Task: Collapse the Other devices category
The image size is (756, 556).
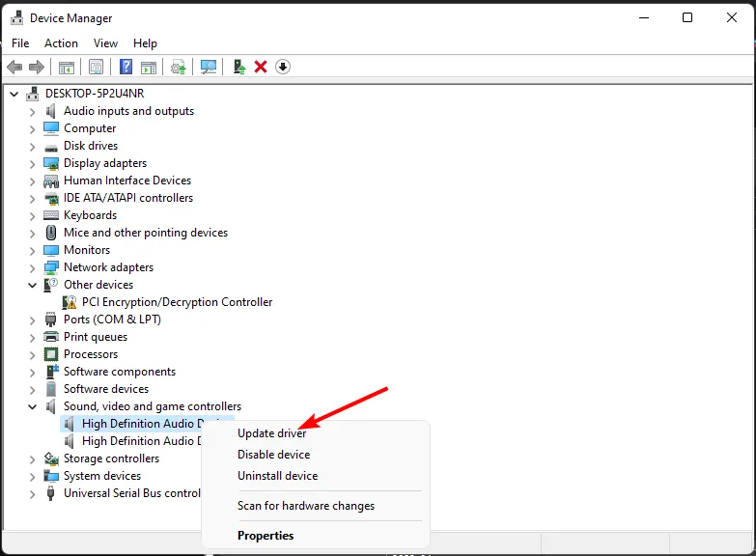Action: pos(32,285)
